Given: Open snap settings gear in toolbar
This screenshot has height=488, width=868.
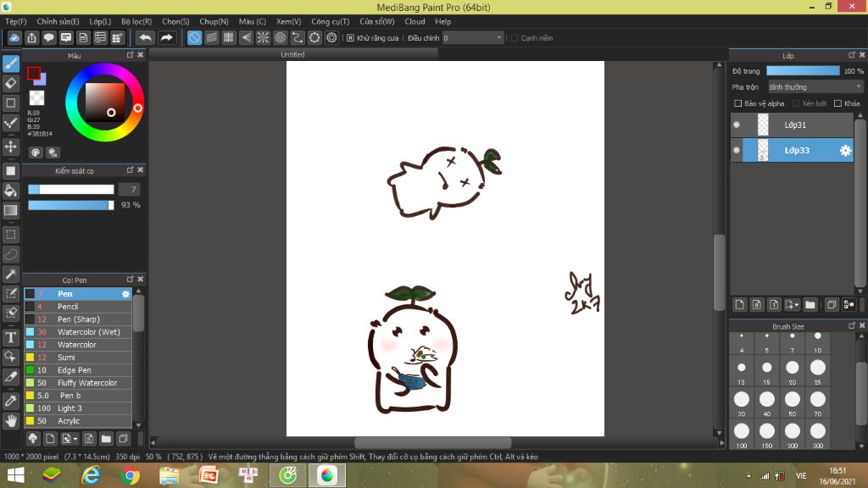Looking at the screenshot, I should click(331, 37).
